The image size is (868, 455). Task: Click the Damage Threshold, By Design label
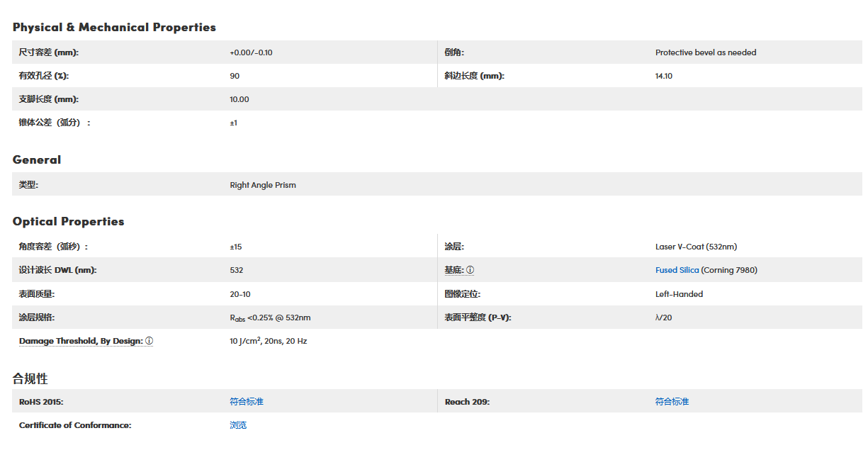click(x=81, y=341)
